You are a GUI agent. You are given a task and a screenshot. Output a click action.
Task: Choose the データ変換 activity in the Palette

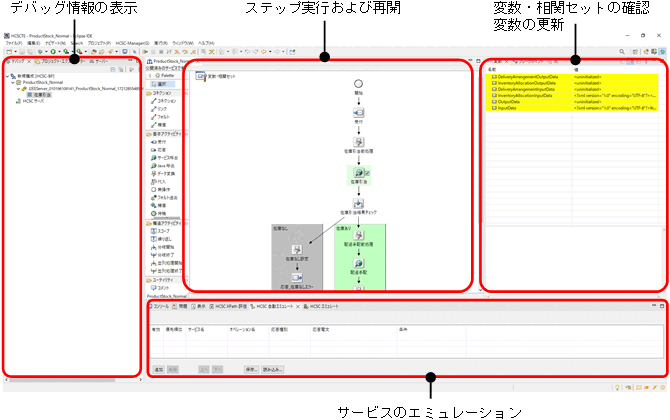coord(163,173)
